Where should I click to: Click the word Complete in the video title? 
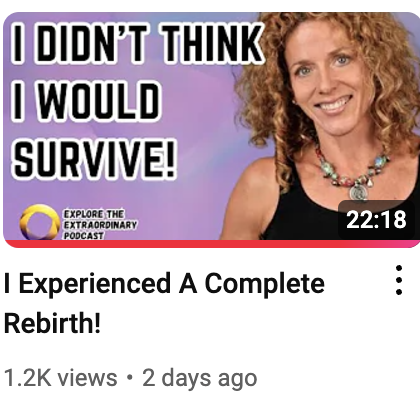(265, 284)
